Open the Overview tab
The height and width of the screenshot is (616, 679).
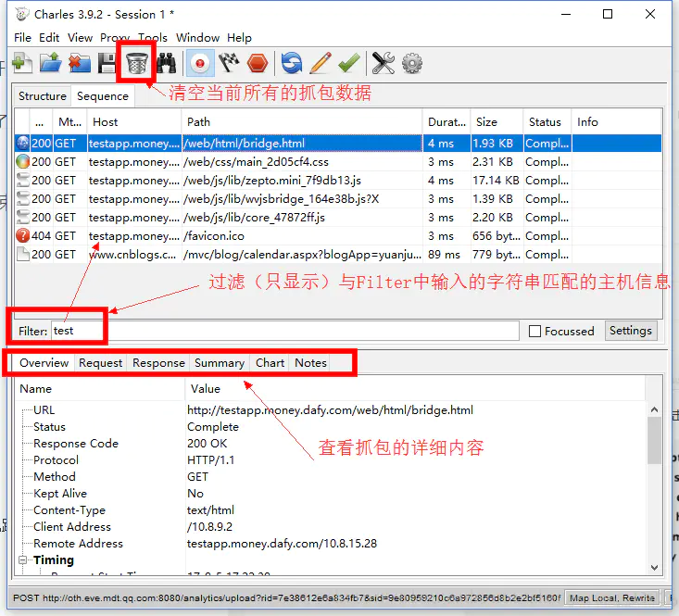point(44,363)
